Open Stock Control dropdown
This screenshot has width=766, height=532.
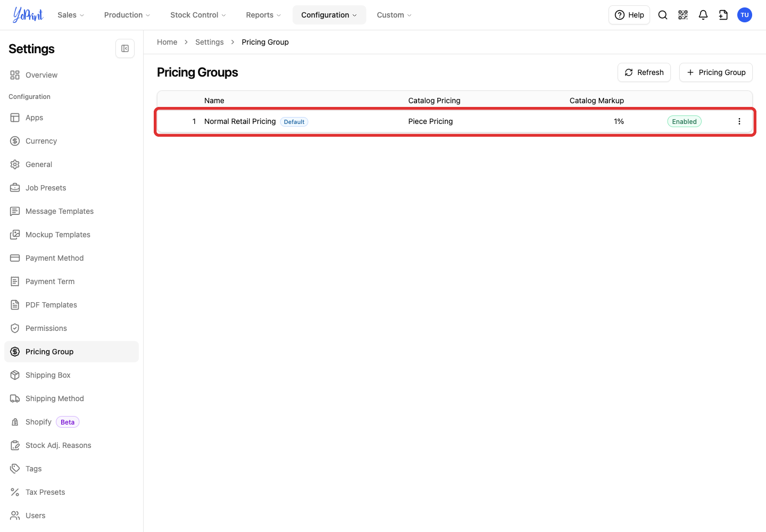pyautogui.click(x=198, y=15)
